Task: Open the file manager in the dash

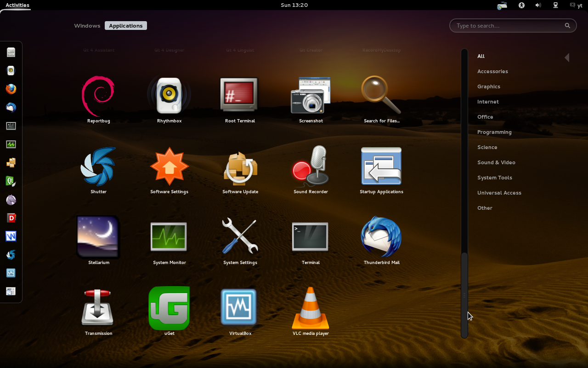Action: point(11,52)
